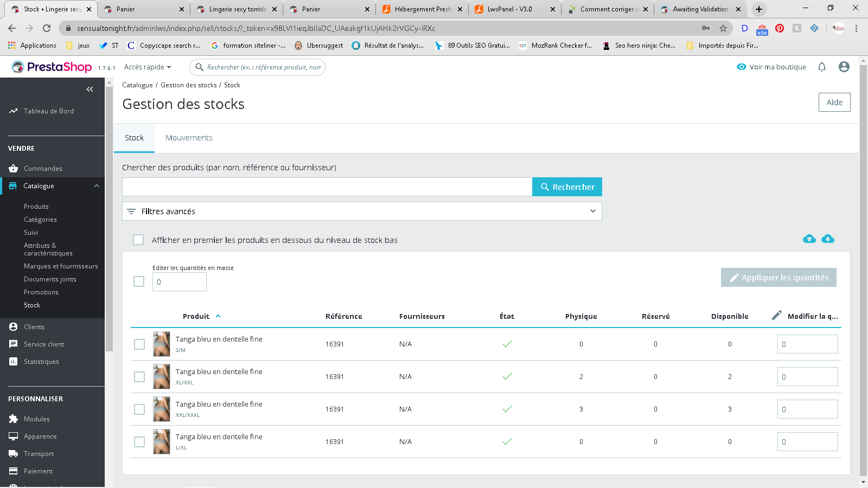This screenshot has width=868, height=488.
Task: Click the XXL/XXXL Tanga product thumbnail
Action: coord(162,409)
